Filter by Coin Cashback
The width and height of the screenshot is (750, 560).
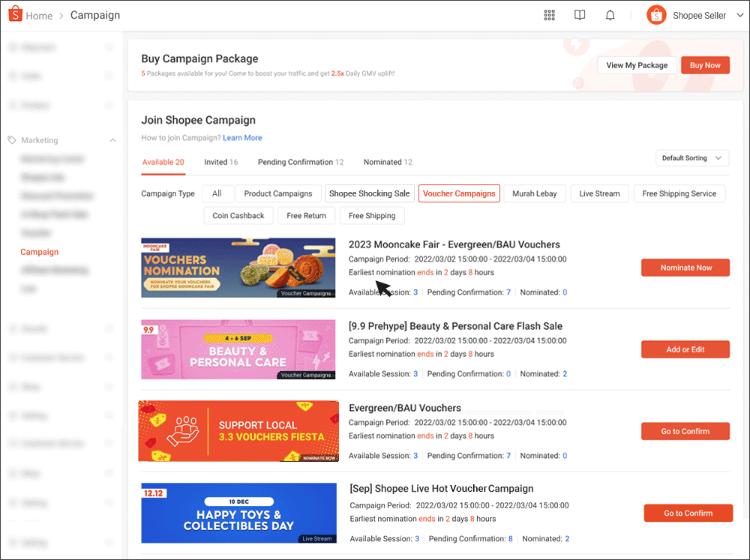238,216
